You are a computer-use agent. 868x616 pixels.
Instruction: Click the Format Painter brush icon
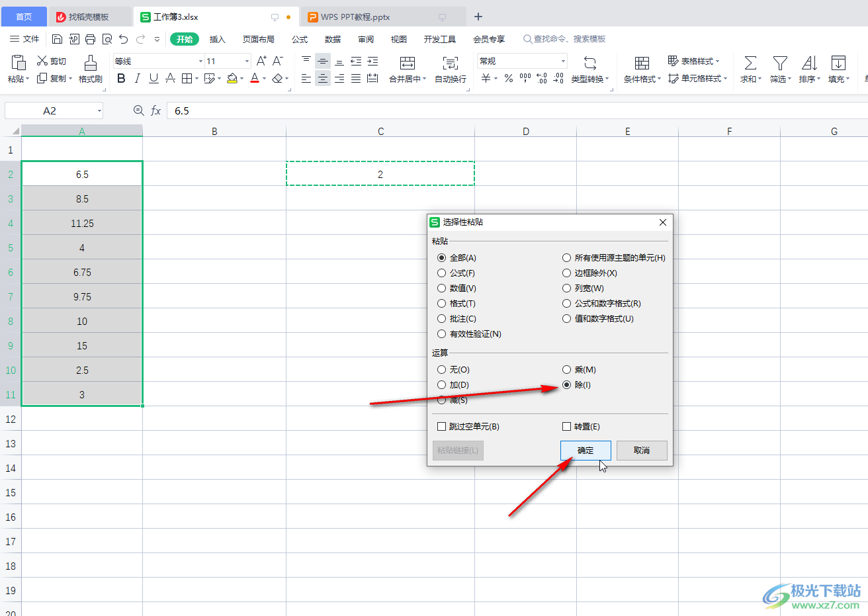[91, 63]
